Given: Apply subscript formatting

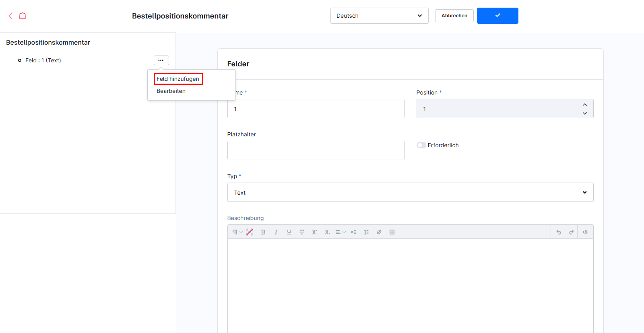Looking at the screenshot, I should click(328, 232).
